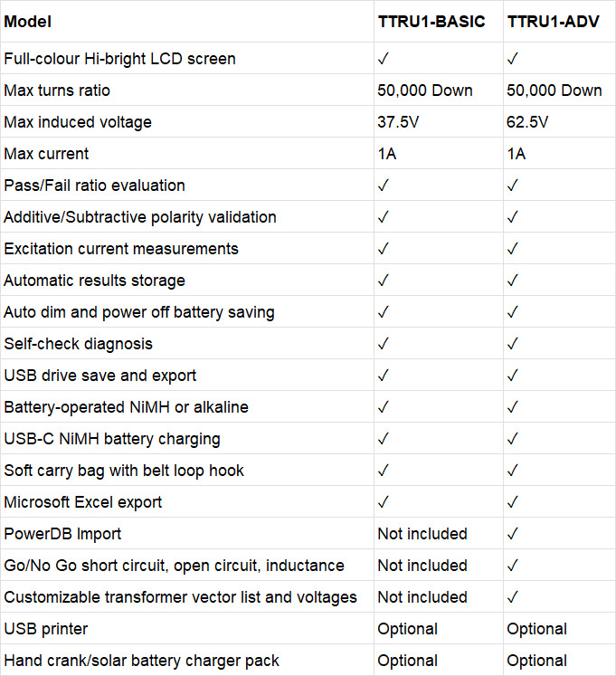Click ADV "Optional" for Hand crank/solar charger

(x=537, y=661)
